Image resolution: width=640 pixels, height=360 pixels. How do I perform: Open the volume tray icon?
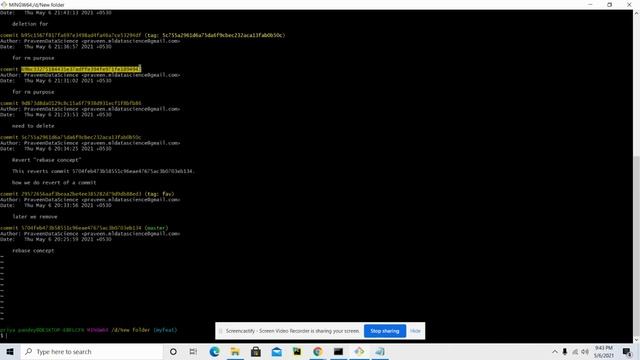(x=585, y=351)
